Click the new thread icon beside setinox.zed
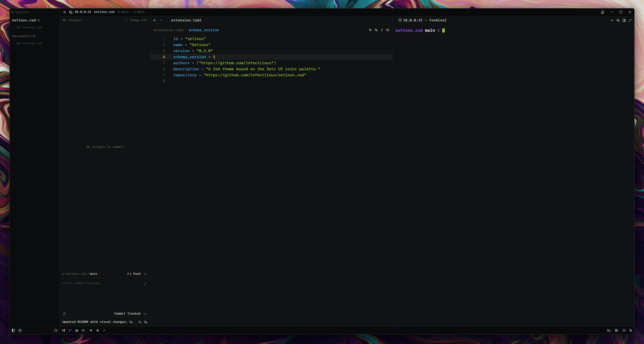 38,20
